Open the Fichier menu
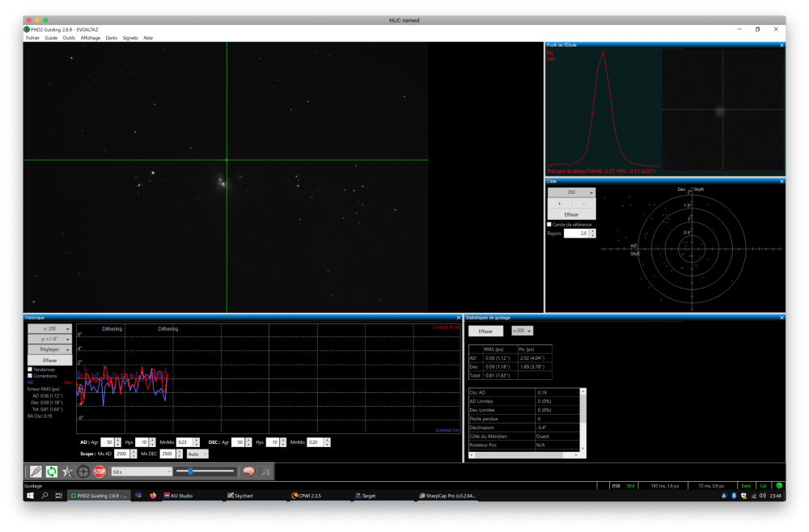This screenshot has height=532, width=809. click(32, 38)
